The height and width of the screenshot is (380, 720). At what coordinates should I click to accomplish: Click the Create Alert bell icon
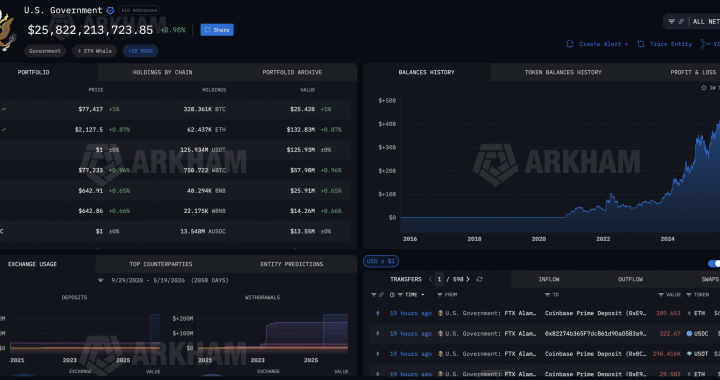click(x=570, y=44)
